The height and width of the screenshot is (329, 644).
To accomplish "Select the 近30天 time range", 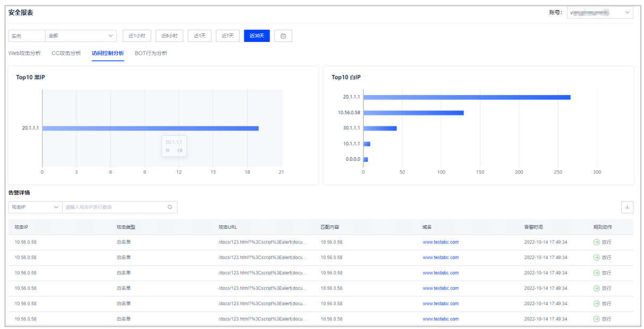I will tap(257, 36).
